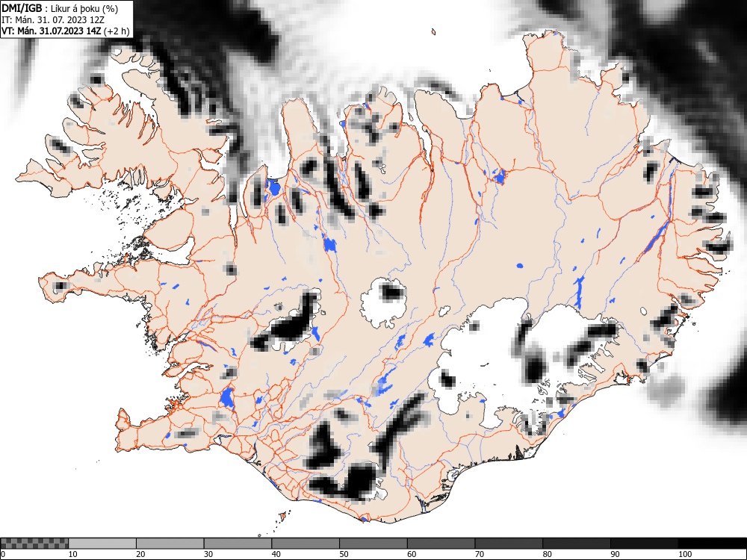This screenshot has width=747, height=560.
Task: Click the title text "DMI/IGB : Líkur á þoku (%)"
Action: [60, 8]
